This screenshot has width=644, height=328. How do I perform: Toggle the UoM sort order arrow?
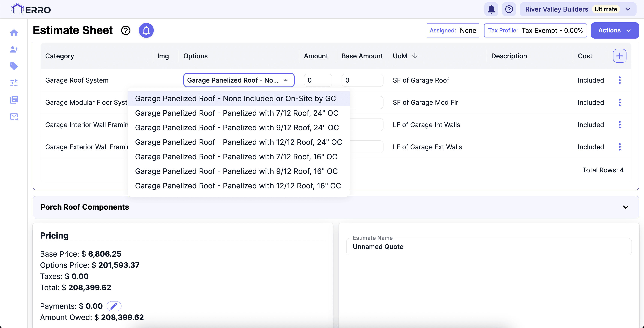tap(415, 56)
